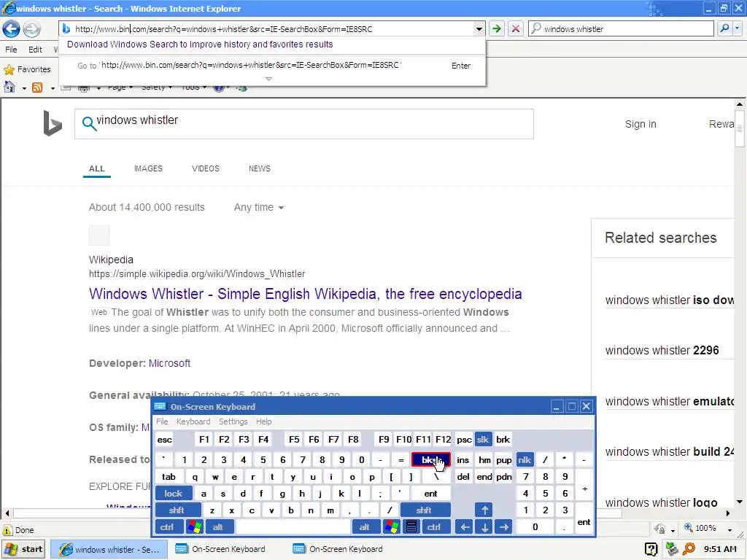Screen dimensions: 747x560
Task: Switch to the NEWS tab
Action: point(259,168)
